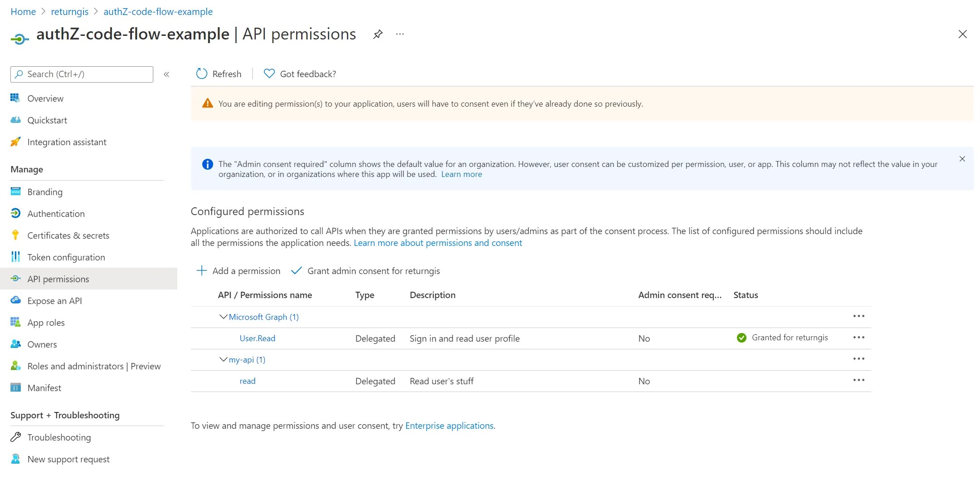This screenshot has width=980, height=490.
Task: Click the plus icon for Add a permission
Action: tap(201, 271)
